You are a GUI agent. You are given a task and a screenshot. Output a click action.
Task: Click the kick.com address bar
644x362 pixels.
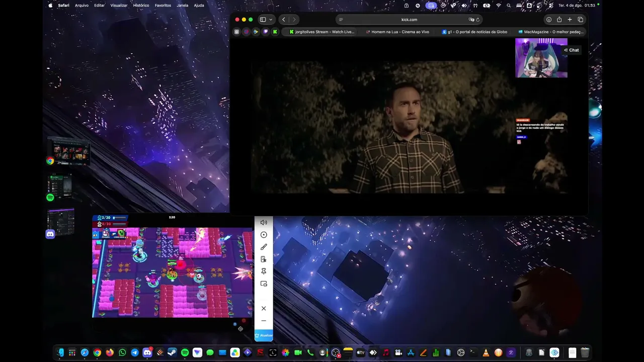pos(409,20)
